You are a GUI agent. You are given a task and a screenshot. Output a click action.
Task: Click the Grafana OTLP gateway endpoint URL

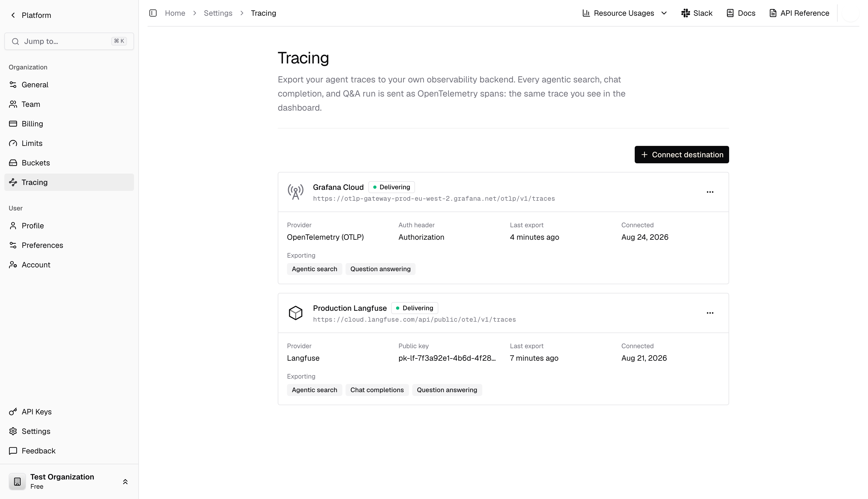434,199
